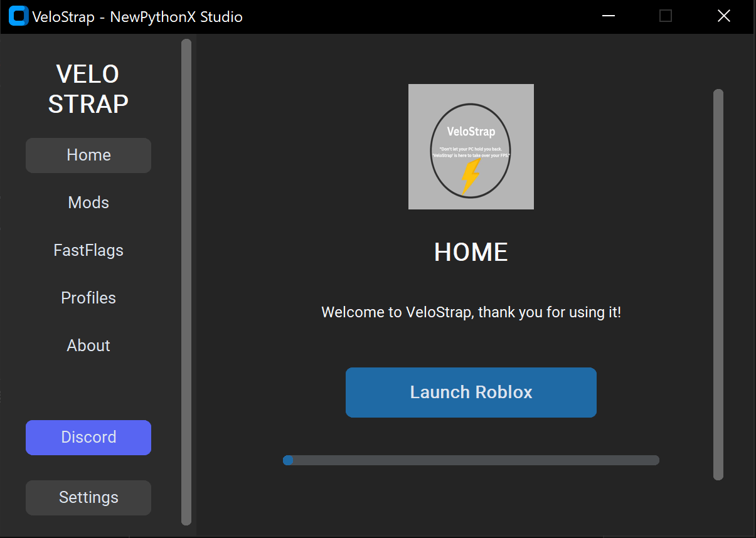Click the VeloStrap logo image
Viewport: 756px width, 538px height.
point(471,147)
